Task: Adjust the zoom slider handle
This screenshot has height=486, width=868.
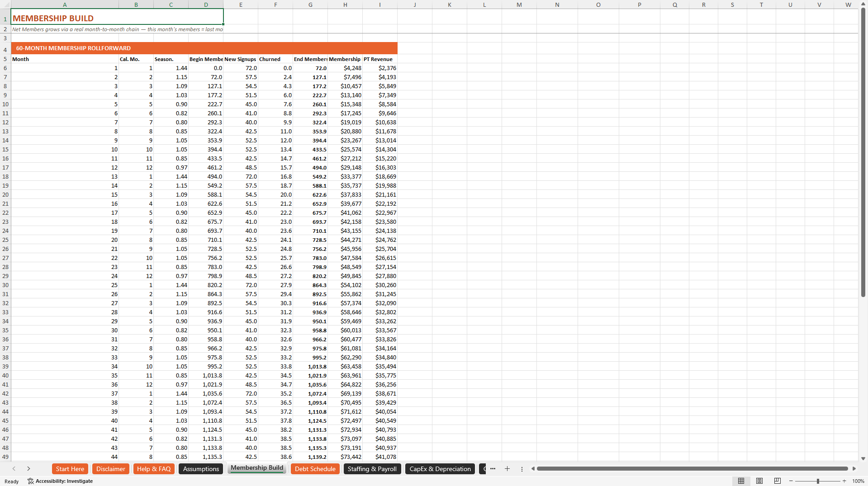Action: [x=818, y=481]
